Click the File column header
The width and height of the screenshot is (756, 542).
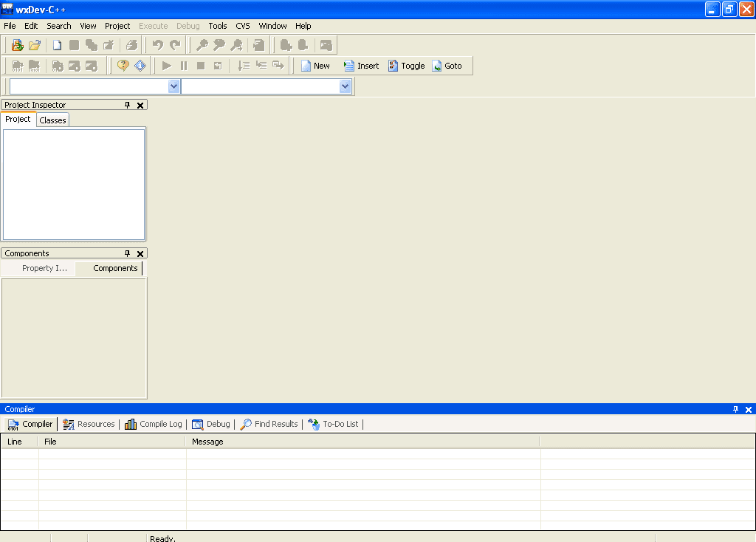[x=112, y=442]
